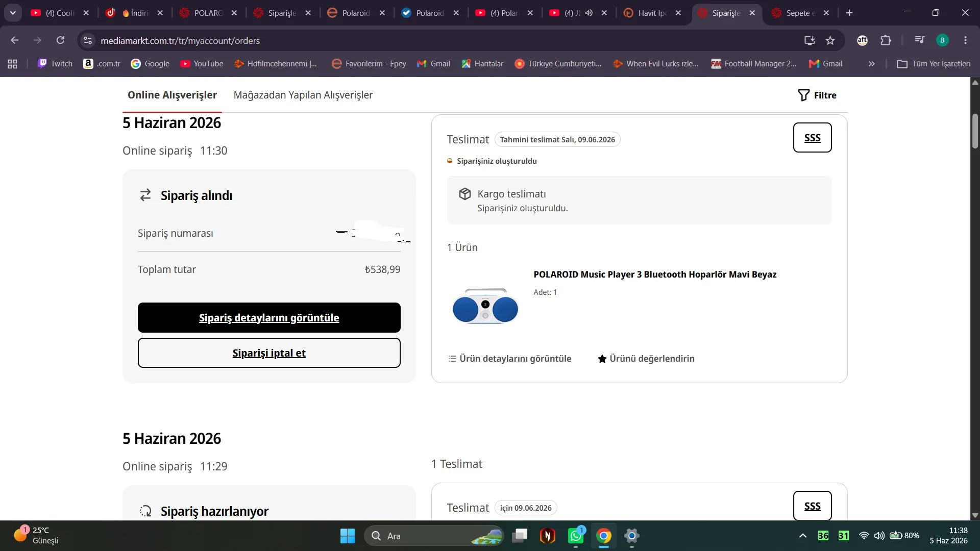Open the Windows Start button
Image resolution: width=980 pixels, height=551 pixels.
coord(348,536)
